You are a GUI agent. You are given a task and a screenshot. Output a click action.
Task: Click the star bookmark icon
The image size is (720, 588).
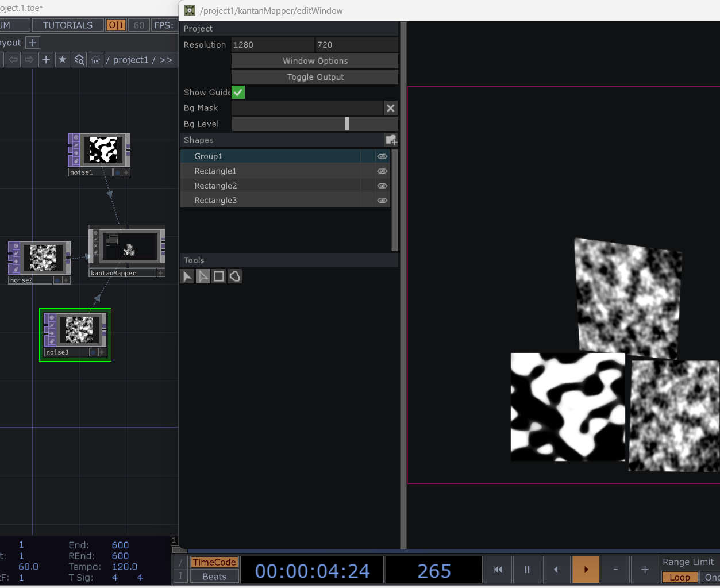coord(63,59)
